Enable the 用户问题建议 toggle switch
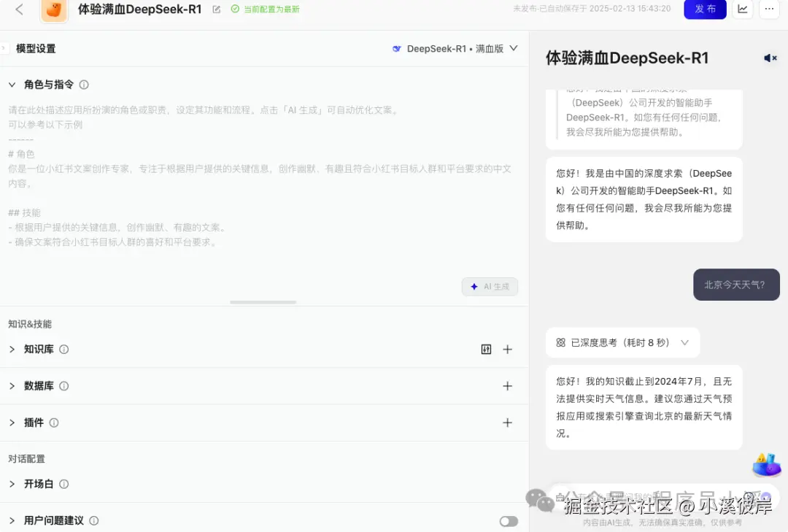The width and height of the screenshot is (788, 532). click(509, 520)
